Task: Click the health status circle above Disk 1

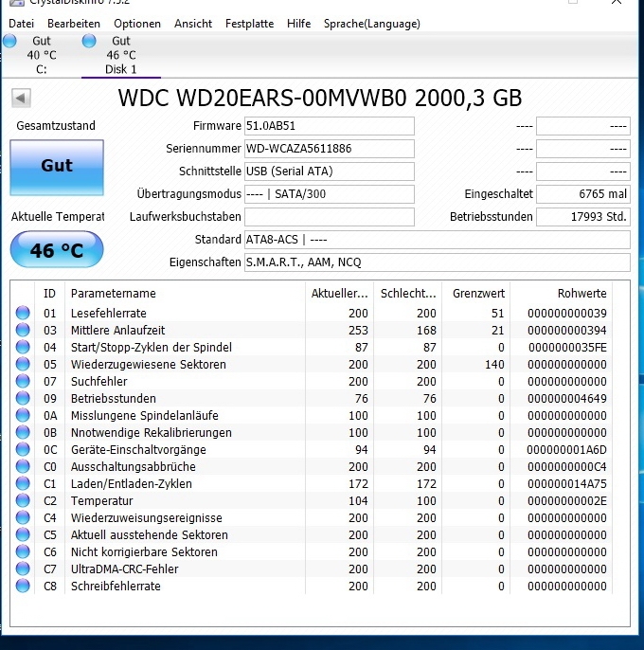Action: click(89, 41)
